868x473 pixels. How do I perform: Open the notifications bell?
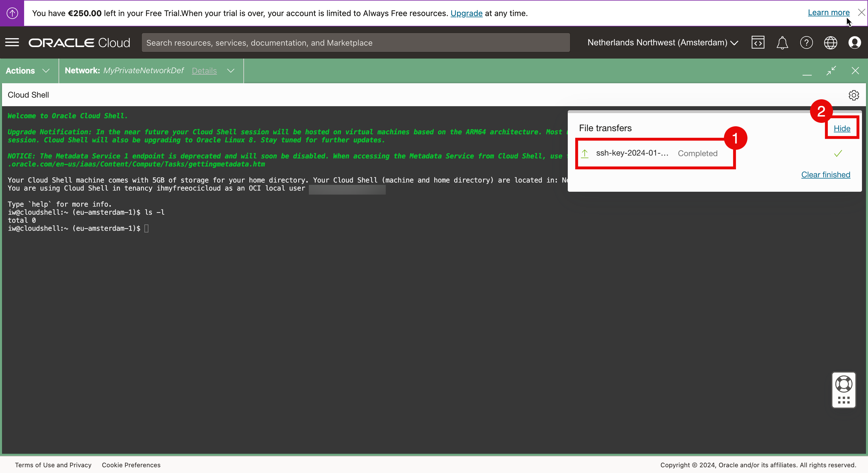tap(782, 43)
